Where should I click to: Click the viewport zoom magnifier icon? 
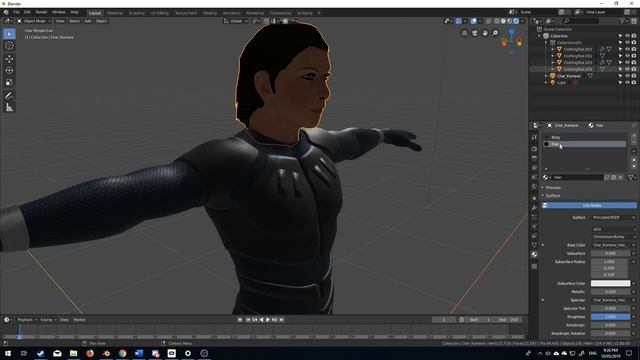[495, 33]
